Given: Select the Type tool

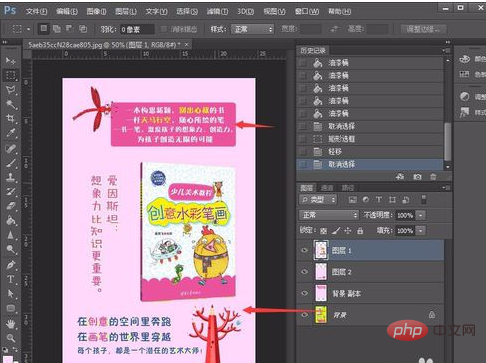Looking at the screenshot, I should coord(11,279).
